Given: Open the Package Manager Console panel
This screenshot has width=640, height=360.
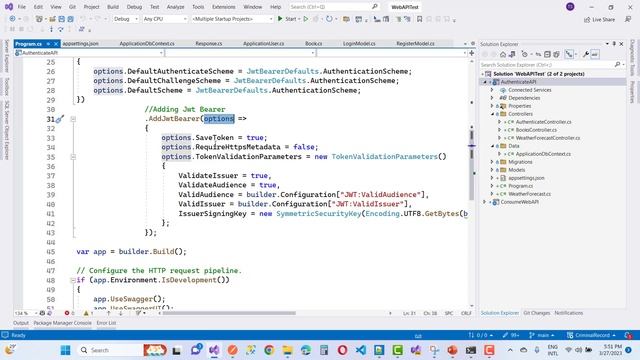Looking at the screenshot, I should pyautogui.click(x=62, y=323).
